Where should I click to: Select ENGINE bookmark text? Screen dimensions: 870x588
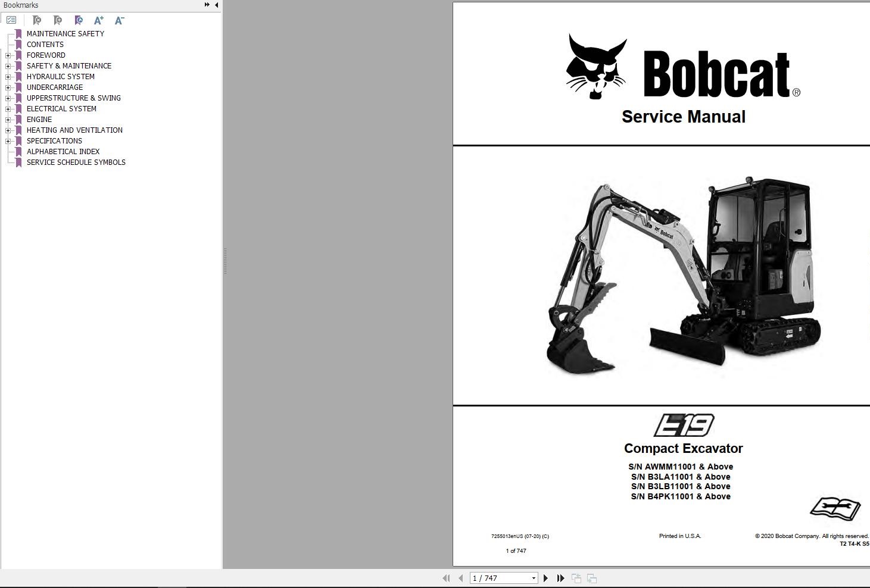click(39, 120)
